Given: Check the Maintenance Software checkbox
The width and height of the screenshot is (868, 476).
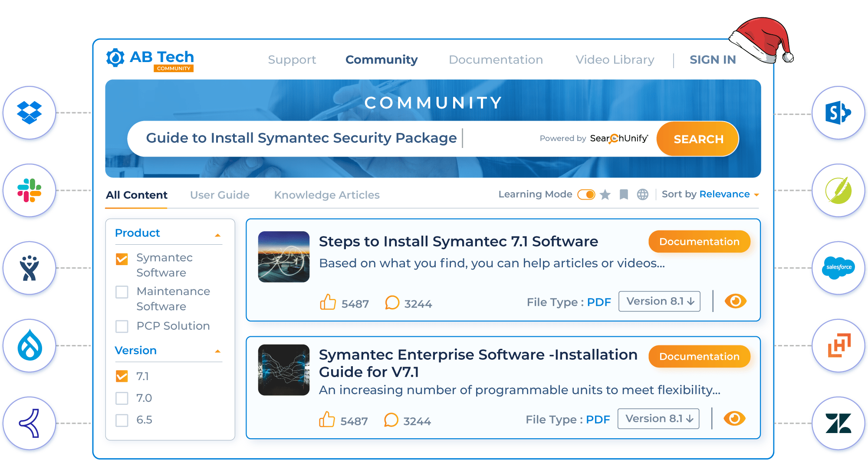Looking at the screenshot, I should [122, 292].
